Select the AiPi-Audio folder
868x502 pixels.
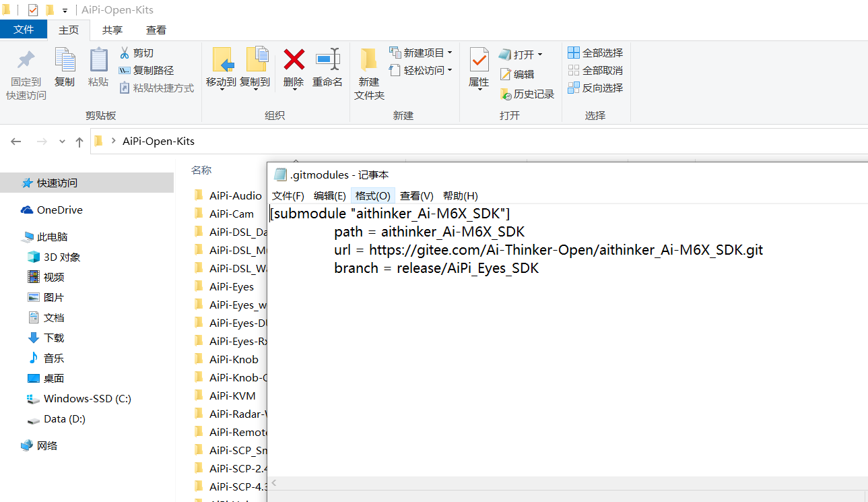(228, 195)
